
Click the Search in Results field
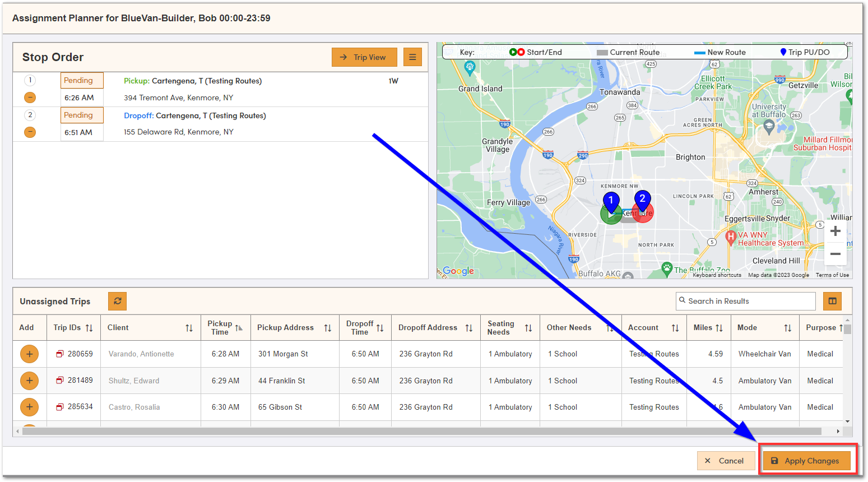745,301
